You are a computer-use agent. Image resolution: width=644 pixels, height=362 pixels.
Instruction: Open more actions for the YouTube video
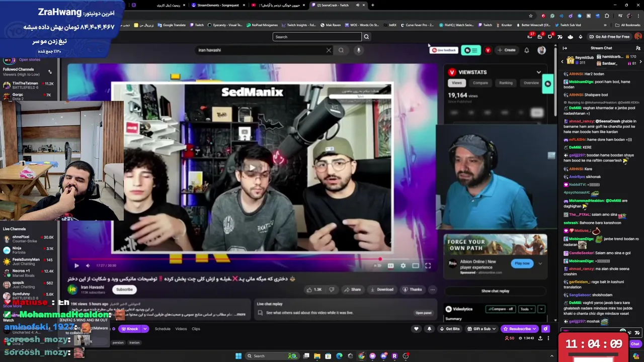pos(432,290)
